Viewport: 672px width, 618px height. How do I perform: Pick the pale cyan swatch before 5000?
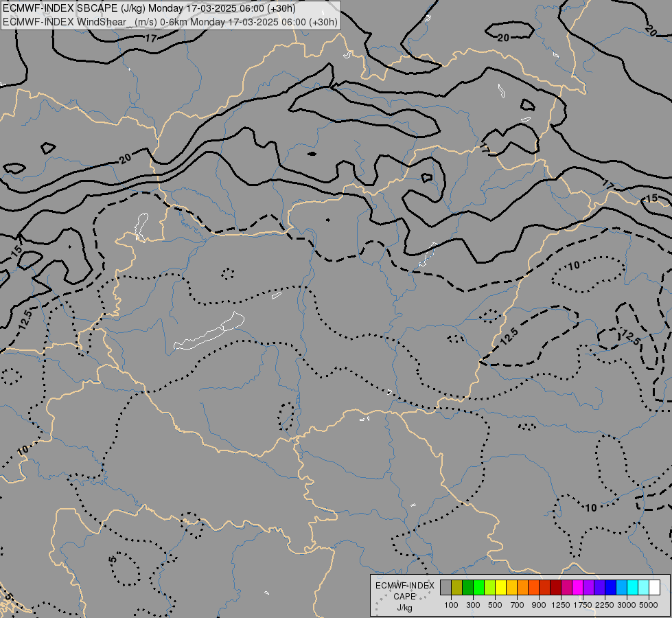(x=644, y=588)
